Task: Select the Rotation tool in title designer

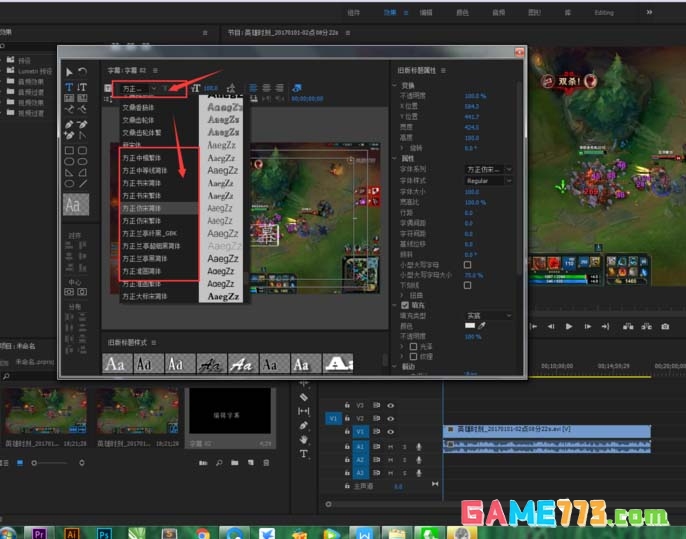Action: pyautogui.click(x=82, y=71)
